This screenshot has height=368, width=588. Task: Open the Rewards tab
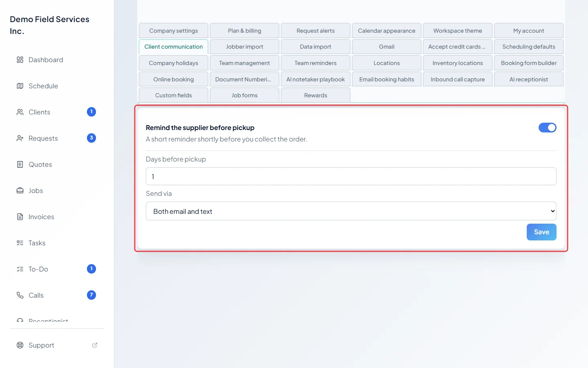click(316, 95)
